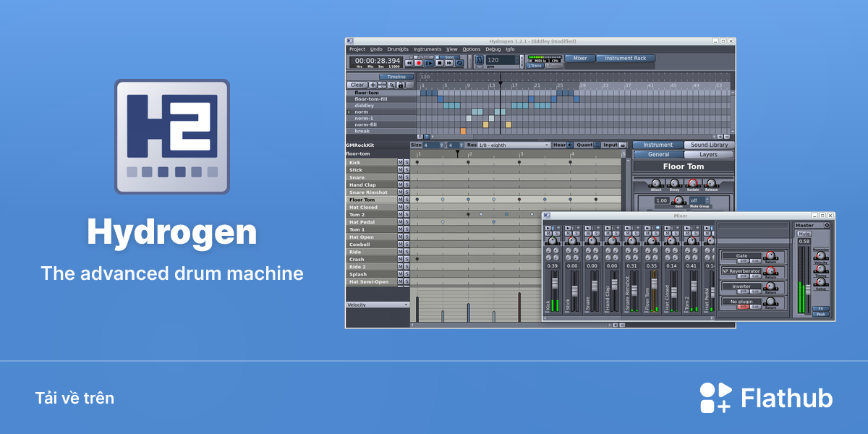
Task: Click the Instrument Rack button
Action: pos(626,58)
